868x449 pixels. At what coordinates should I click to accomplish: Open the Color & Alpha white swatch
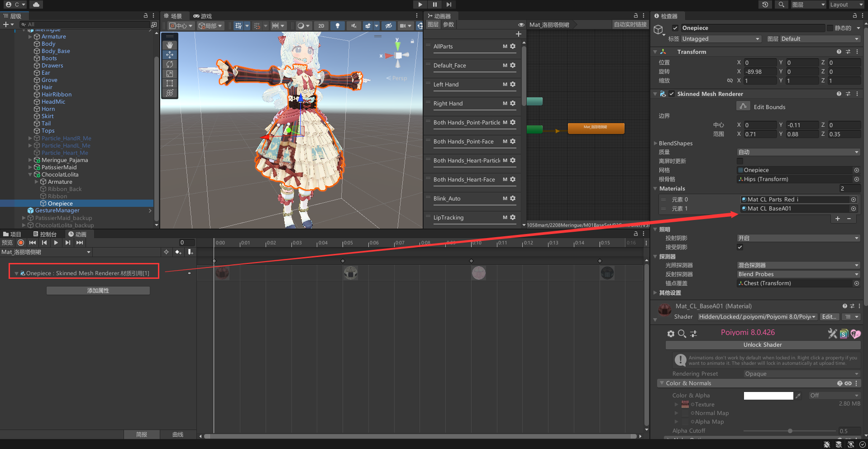point(768,396)
